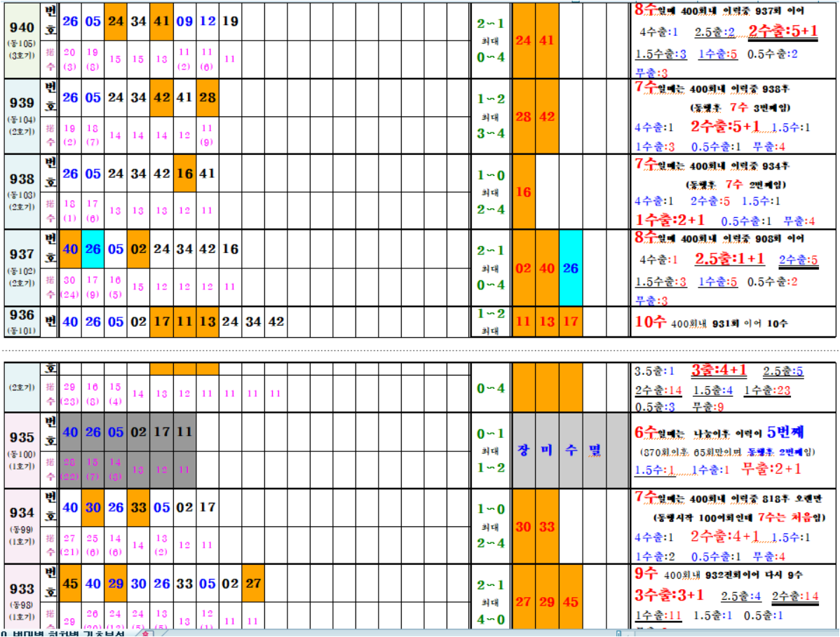840x637 pixels.
Task: Click the horizontal scrollbar split handle
Action: pos(620,633)
